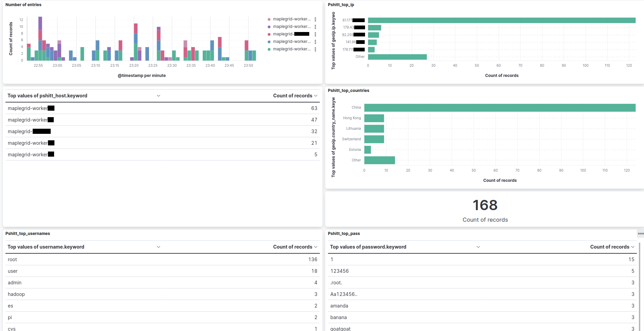Viewport: 644px width, 331px height.
Task: Open legend options for blue maplegrid-worker series
Action: tap(315, 42)
